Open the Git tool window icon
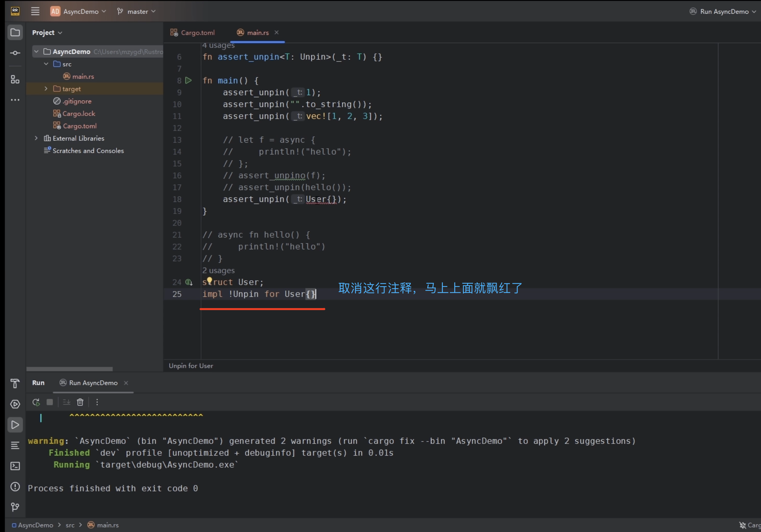761x532 pixels. click(x=15, y=507)
